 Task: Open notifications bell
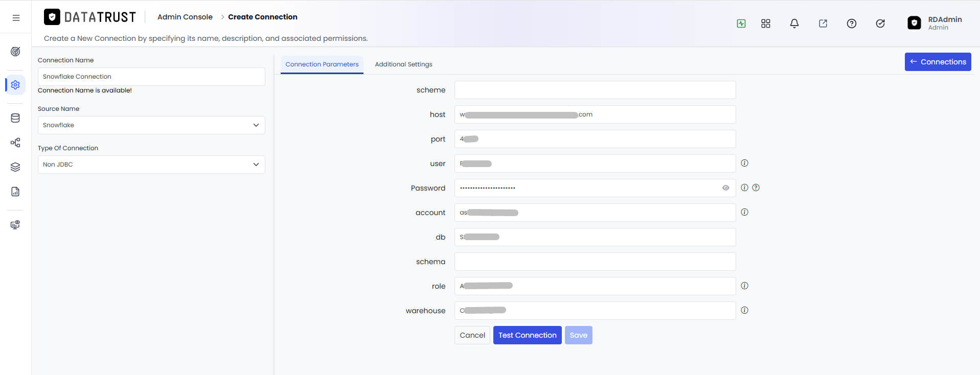click(794, 24)
